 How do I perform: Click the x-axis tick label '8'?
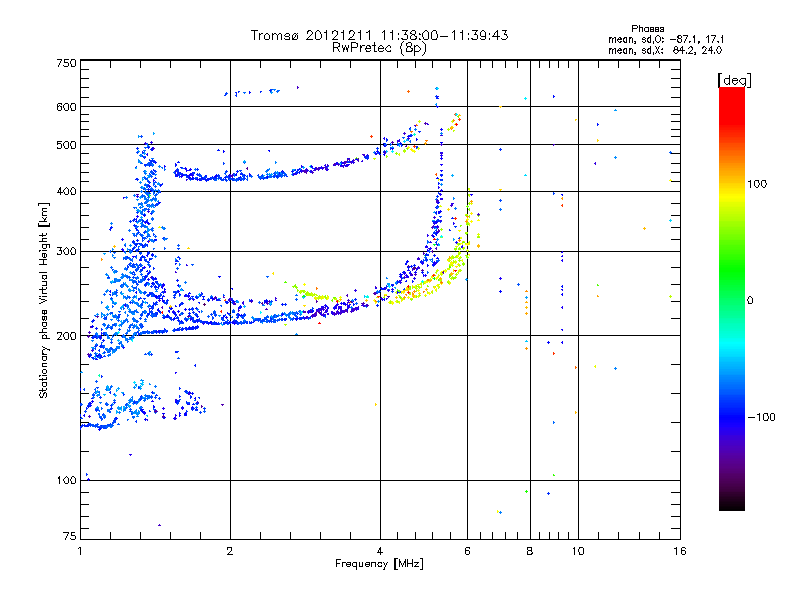(x=530, y=551)
